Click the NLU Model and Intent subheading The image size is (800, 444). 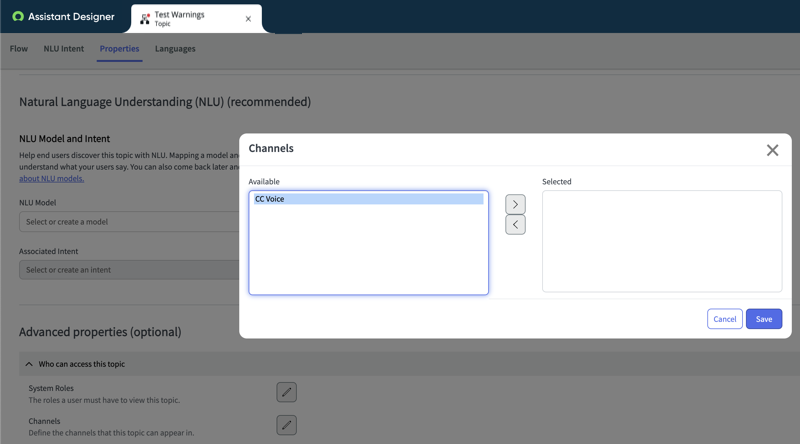pos(64,138)
